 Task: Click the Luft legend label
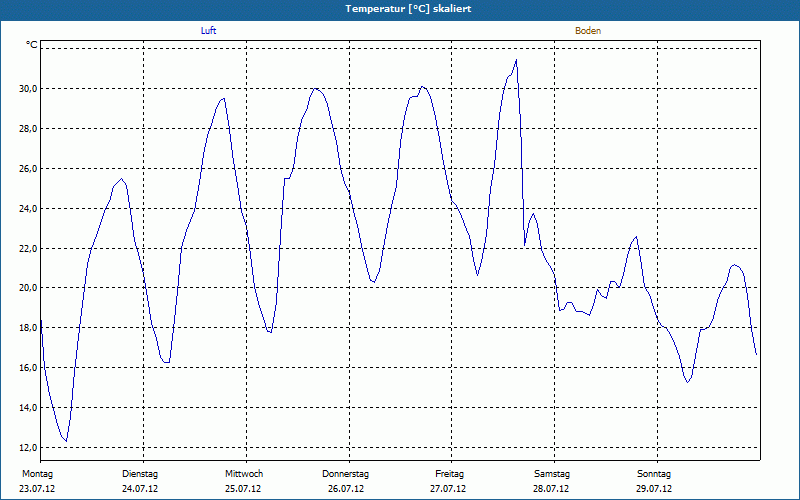[208, 31]
